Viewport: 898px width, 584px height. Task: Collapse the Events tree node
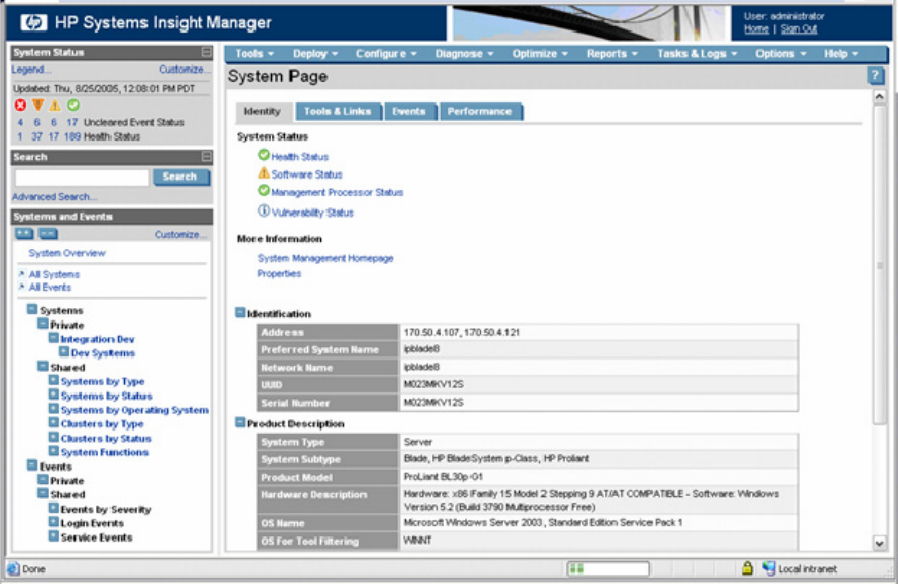coord(32,465)
